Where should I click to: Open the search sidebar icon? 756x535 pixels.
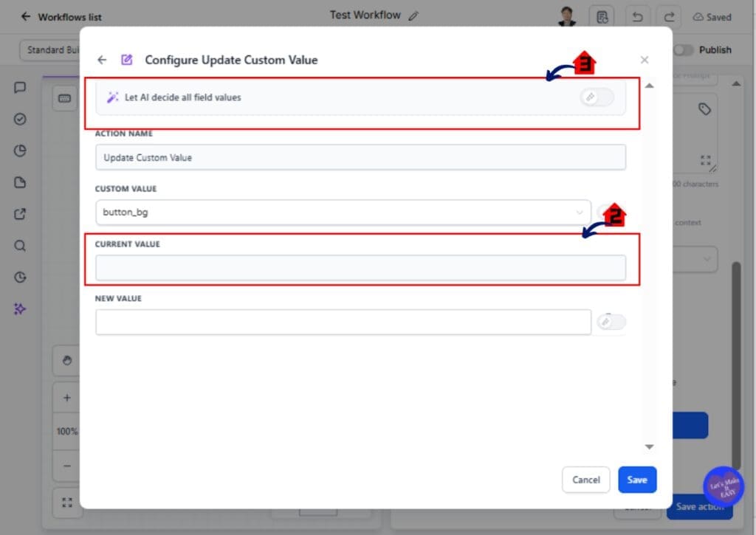tap(20, 246)
